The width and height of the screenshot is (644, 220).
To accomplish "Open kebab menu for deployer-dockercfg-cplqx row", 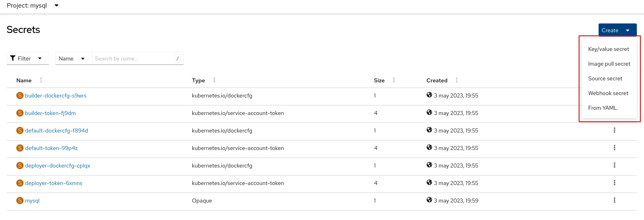I will tap(614, 165).
